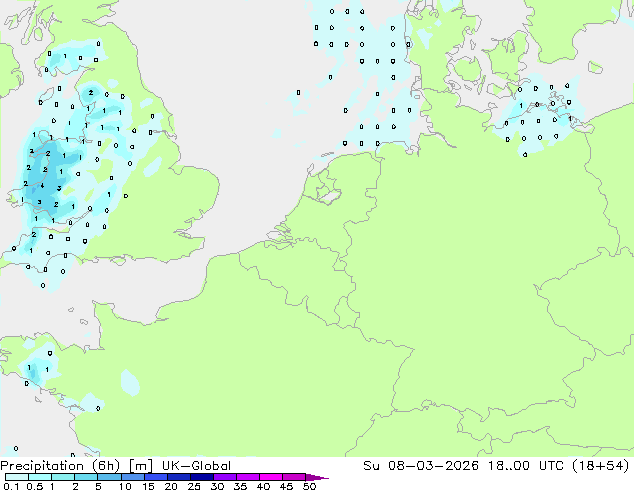This screenshot has width=634, height=490.
Task: Choose the 5–10 light blue legend swatch
Action: point(109,477)
